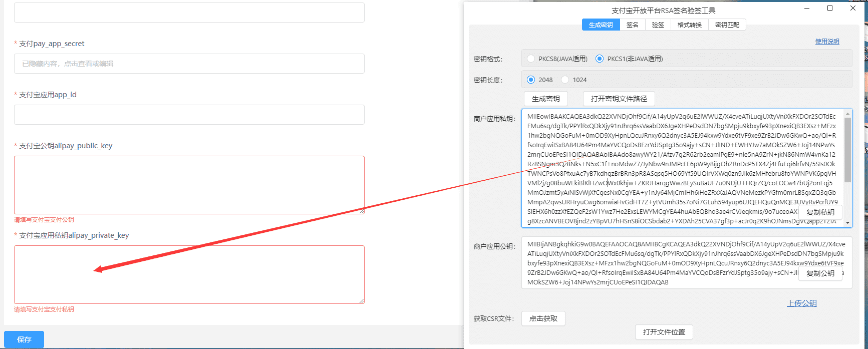
Task: Focus the 支付宝应用app_id field
Action: [189, 115]
